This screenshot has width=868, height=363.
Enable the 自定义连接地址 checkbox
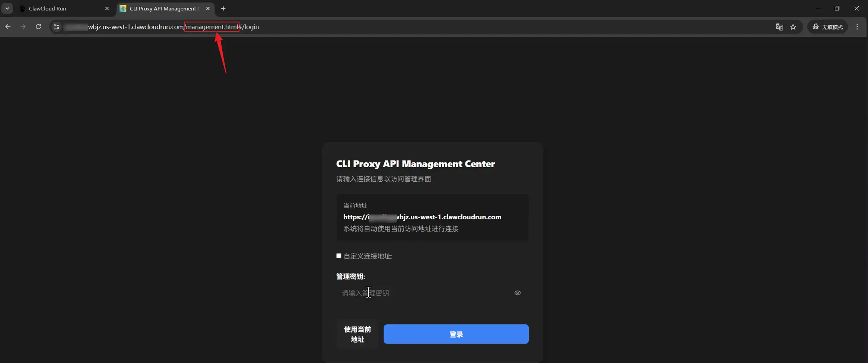[x=338, y=256]
